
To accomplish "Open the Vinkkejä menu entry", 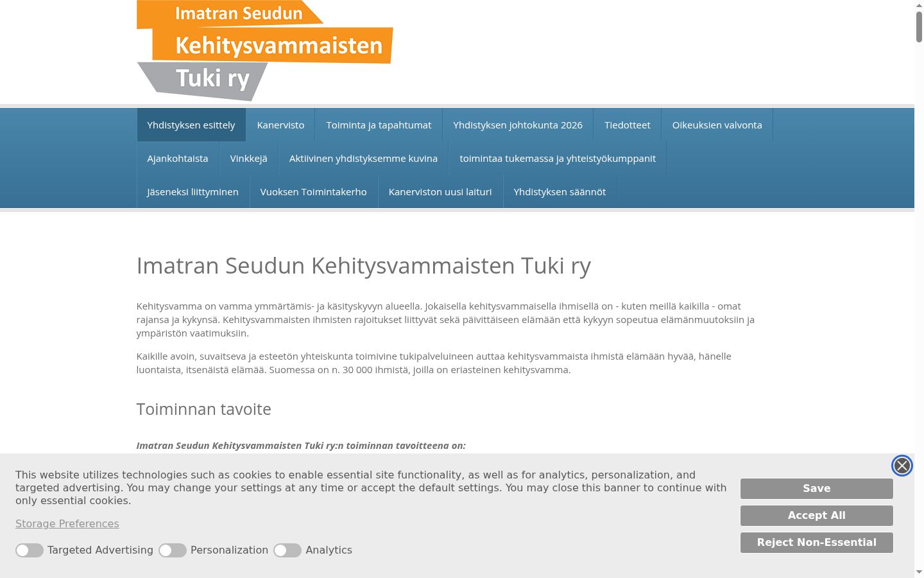I will pyautogui.click(x=249, y=158).
